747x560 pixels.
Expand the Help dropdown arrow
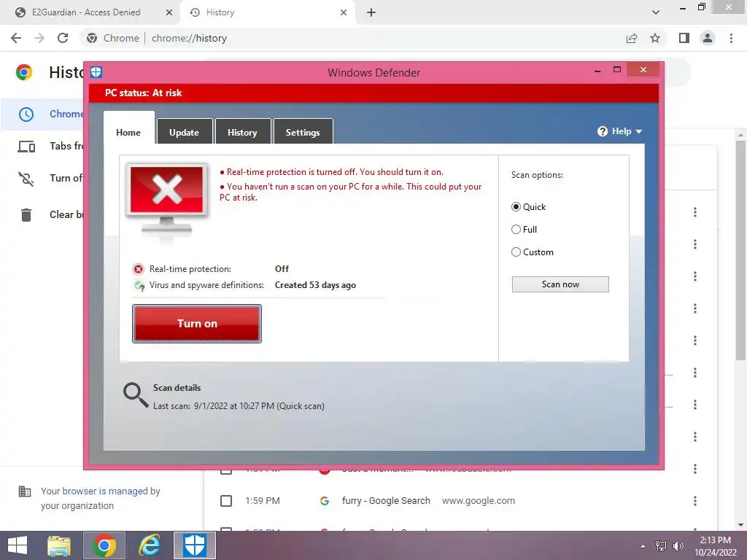[x=639, y=131]
